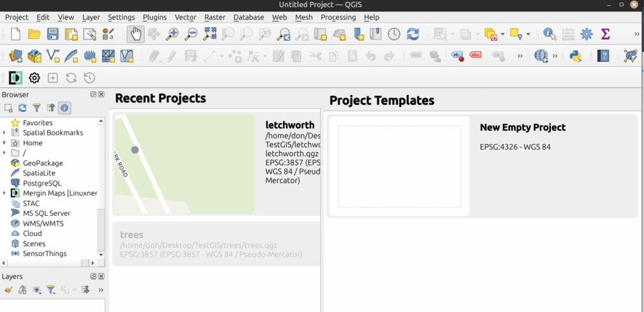This screenshot has height=312, width=644.
Task: Save the project with the floppy disk icon
Action: coord(53,34)
